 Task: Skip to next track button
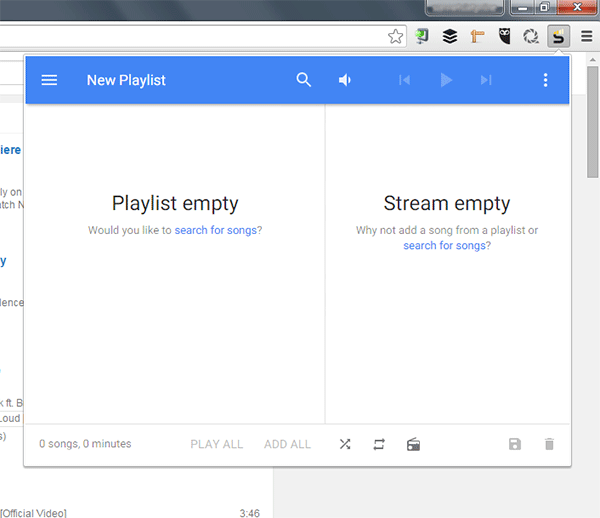pyautogui.click(x=486, y=80)
